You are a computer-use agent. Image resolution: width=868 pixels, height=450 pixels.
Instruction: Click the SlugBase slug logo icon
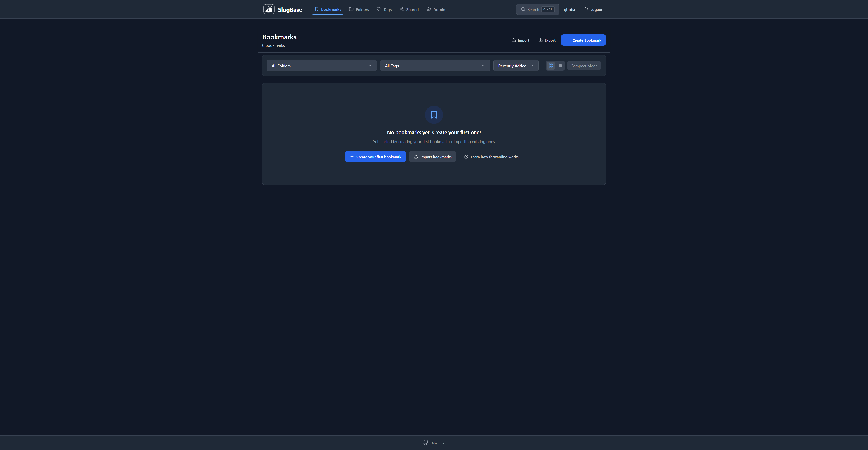269,9
